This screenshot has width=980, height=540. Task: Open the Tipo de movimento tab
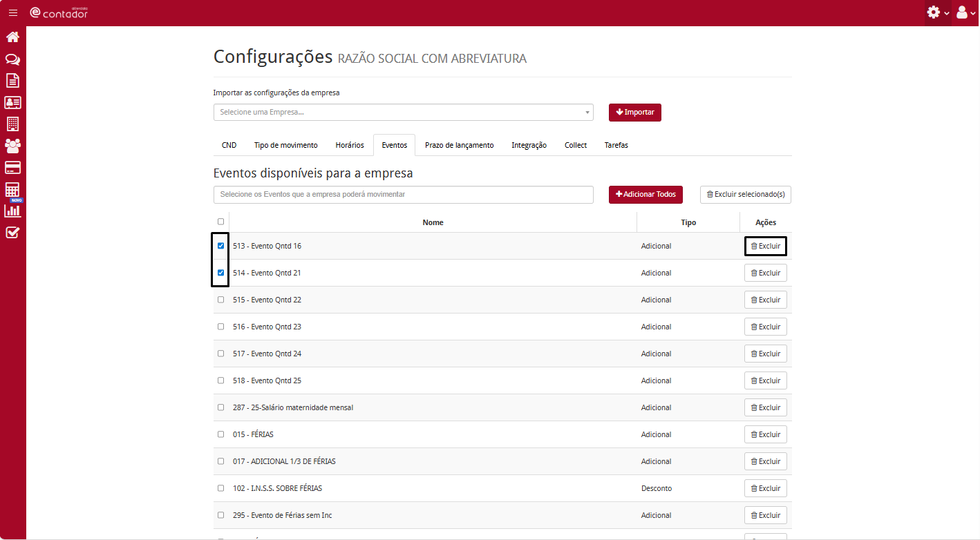click(x=286, y=145)
